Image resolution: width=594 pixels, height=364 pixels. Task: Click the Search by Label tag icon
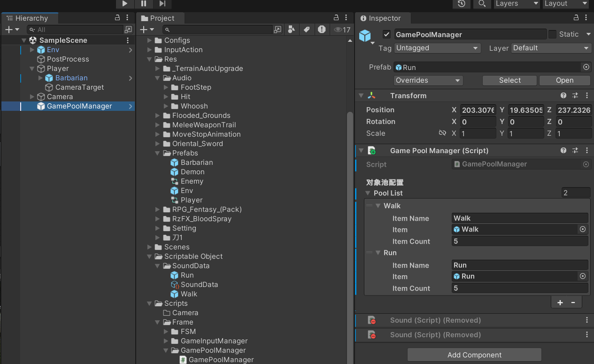307,30
